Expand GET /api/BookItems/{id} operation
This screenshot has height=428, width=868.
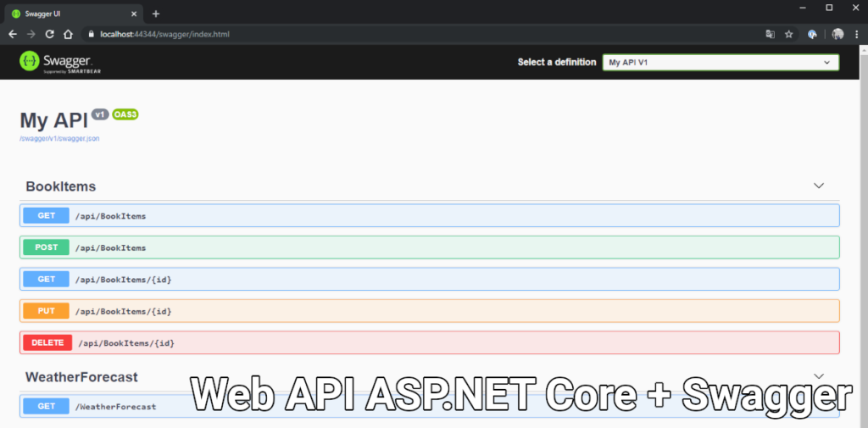pyautogui.click(x=430, y=279)
